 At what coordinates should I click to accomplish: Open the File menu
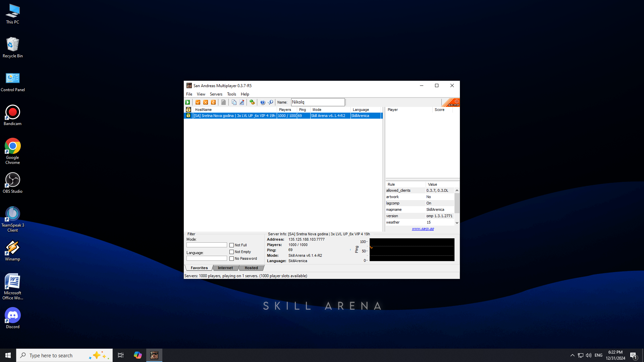(x=189, y=94)
